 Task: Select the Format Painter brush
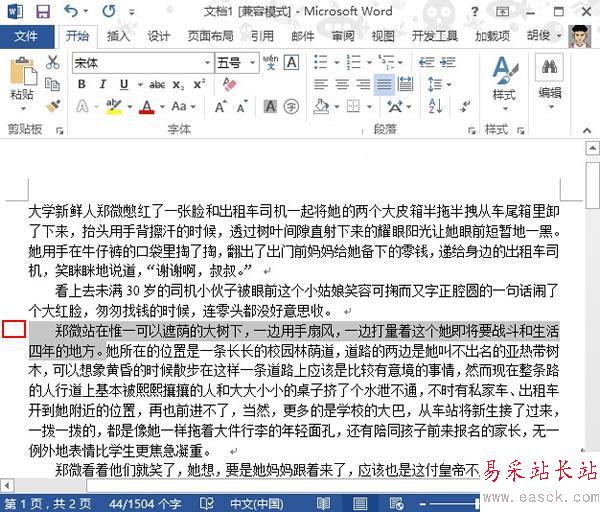53,106
